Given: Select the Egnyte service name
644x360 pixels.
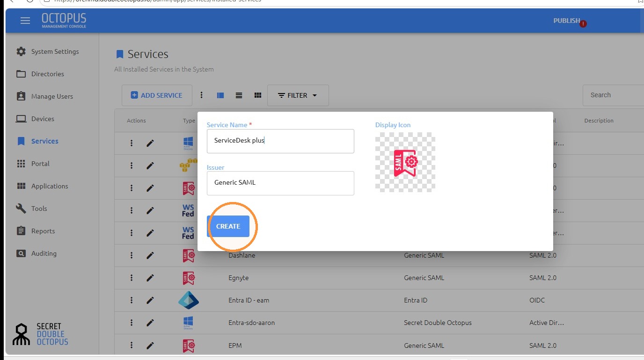Looking at the screenshot, I should pos(238,278).
